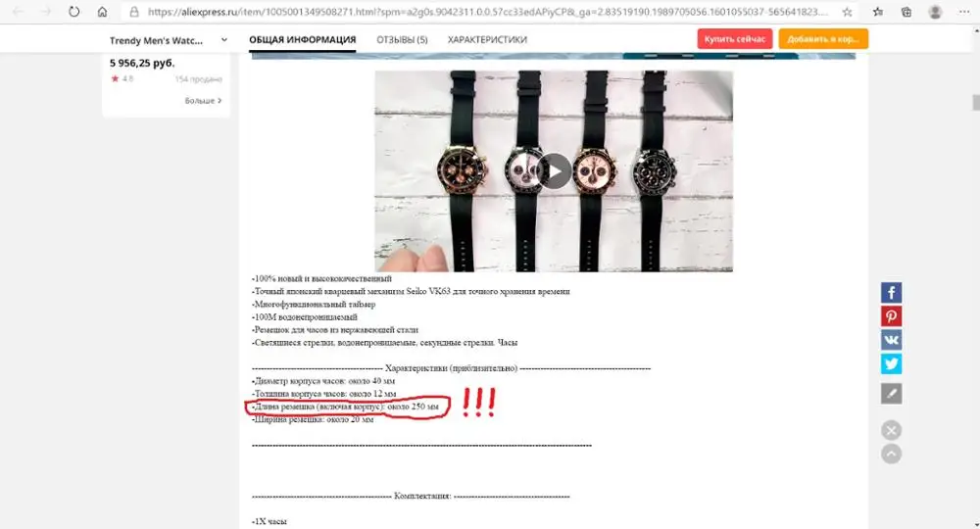Open browser profile avatar

(935, 12)
